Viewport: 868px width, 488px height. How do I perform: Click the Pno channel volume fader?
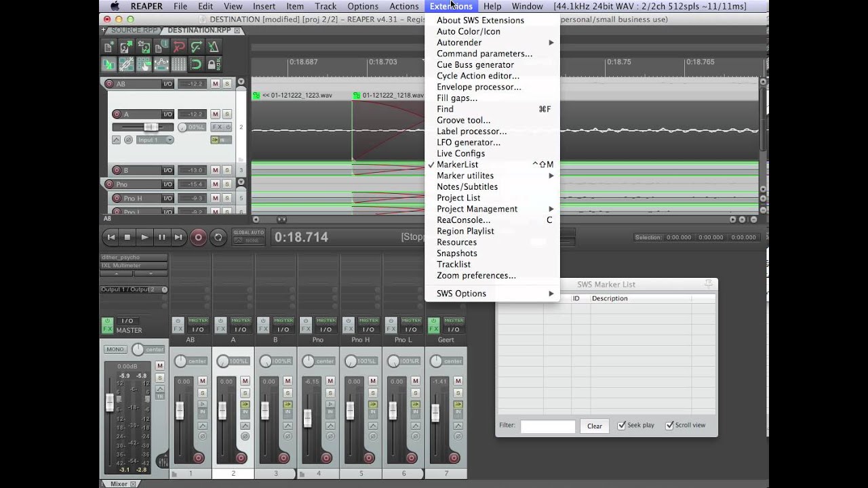coord(307,418)
